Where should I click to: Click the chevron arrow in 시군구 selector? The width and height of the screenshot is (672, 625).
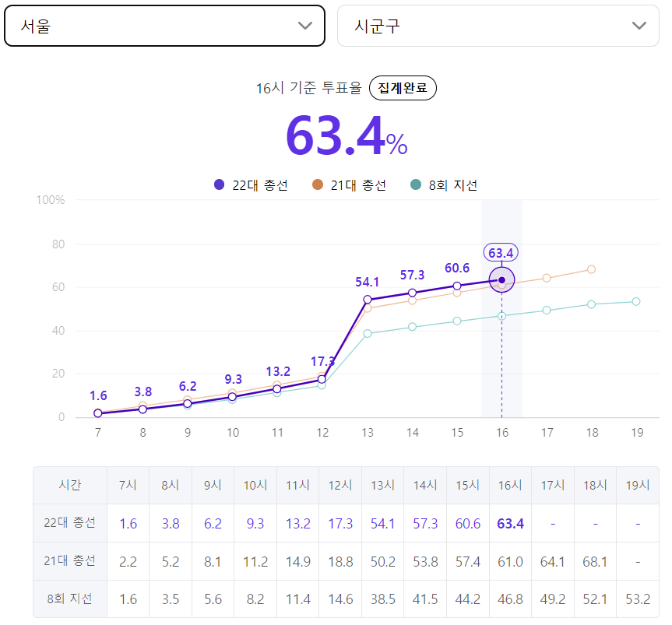[x=639, y=26]
